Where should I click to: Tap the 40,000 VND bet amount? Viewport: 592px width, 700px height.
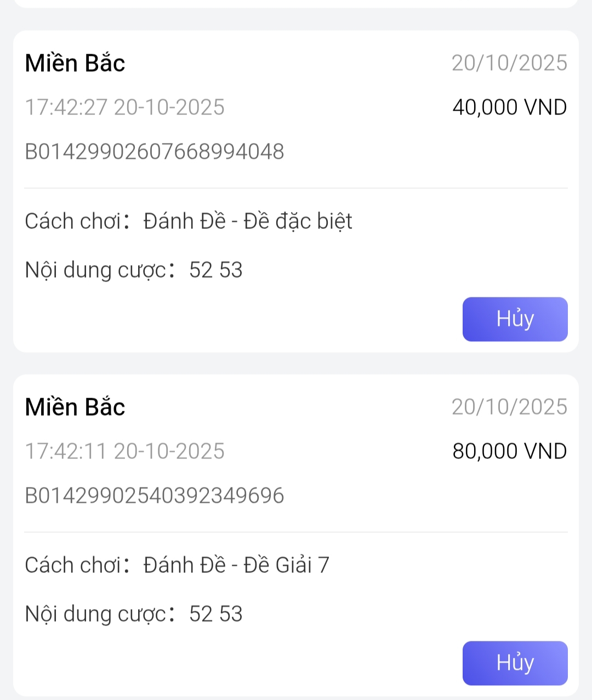point(509,107)
